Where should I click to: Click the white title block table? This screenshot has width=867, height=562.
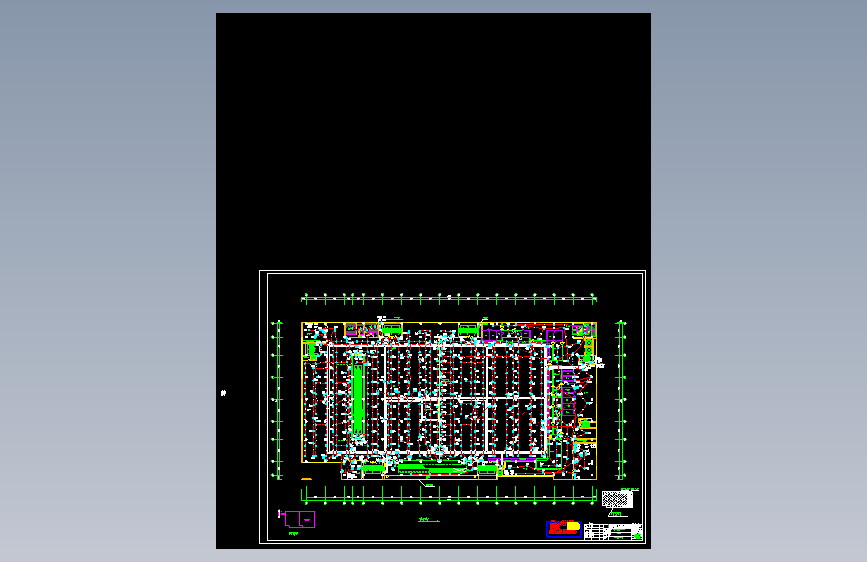point(613,531)
